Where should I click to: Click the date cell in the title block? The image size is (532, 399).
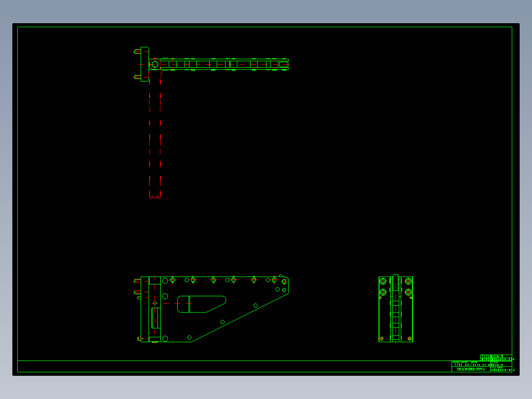pos(481,364)
